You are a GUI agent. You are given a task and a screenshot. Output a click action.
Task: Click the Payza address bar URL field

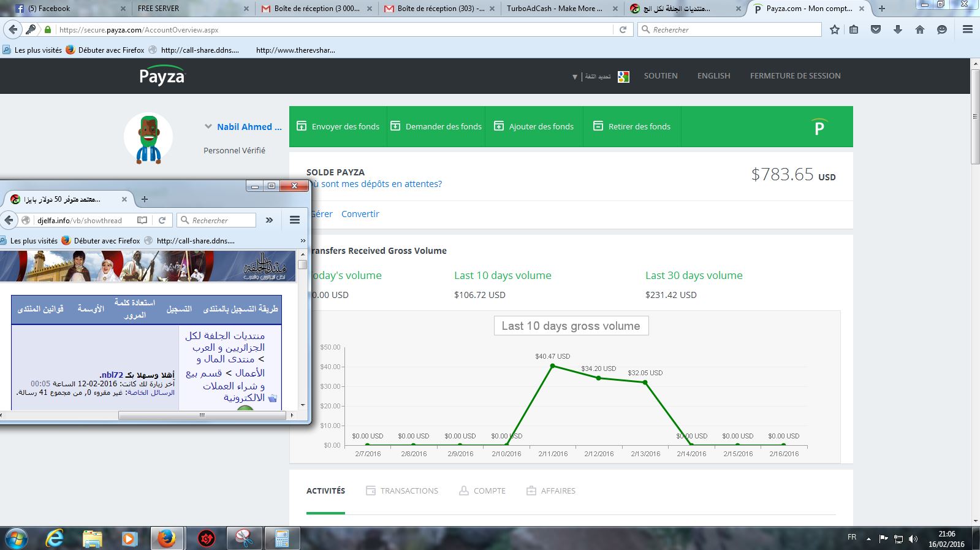335,29
